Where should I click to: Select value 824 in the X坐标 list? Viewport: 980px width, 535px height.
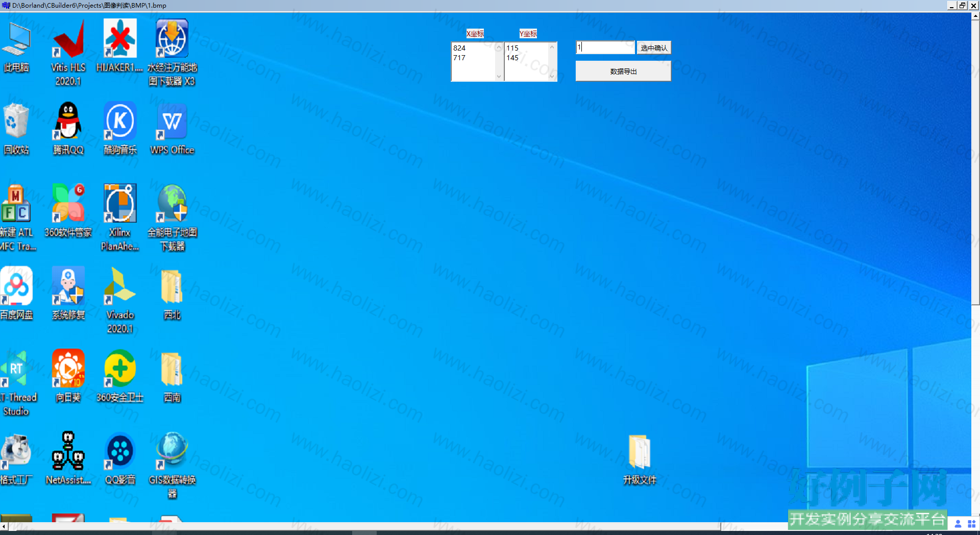[x=459, y=48]
